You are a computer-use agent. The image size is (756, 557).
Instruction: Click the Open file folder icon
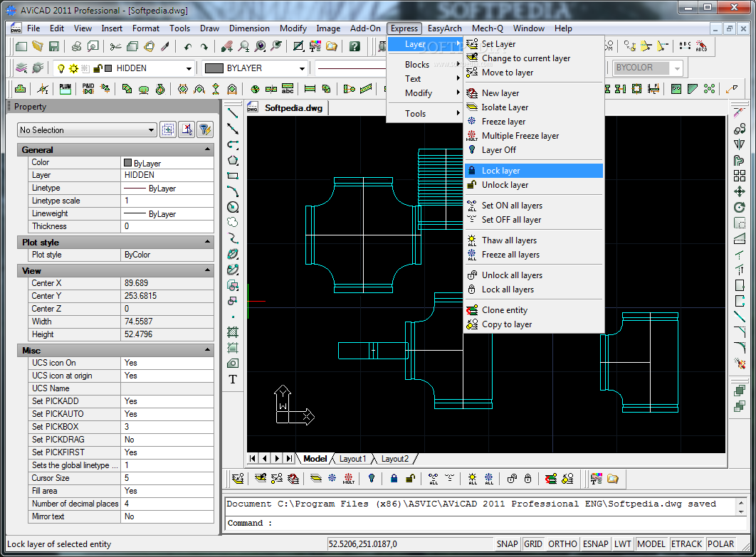38,47
